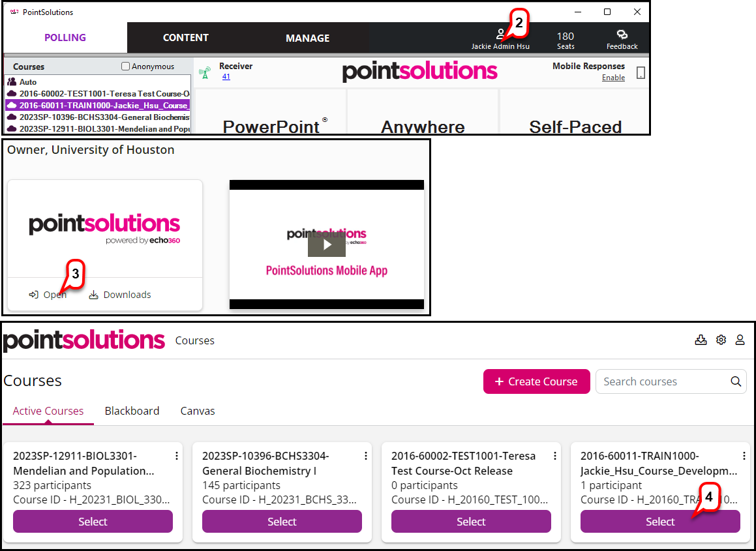Open the user profile icon in web header

click(x=740, y=340)
